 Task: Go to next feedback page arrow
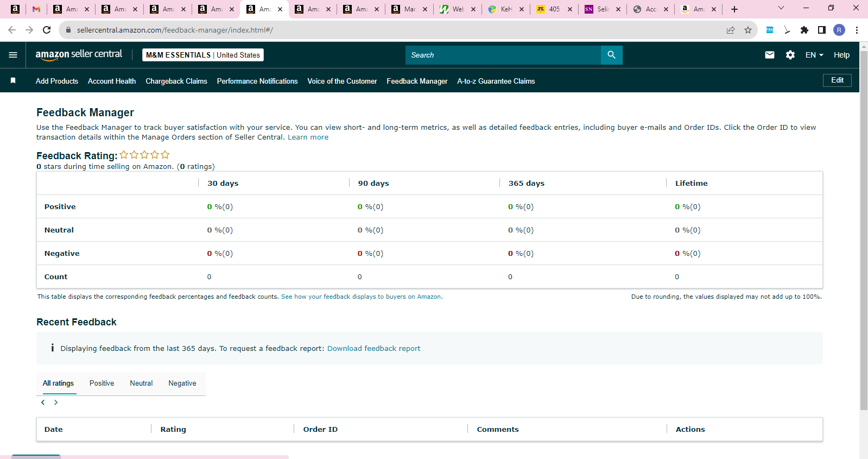coord(56,403)
